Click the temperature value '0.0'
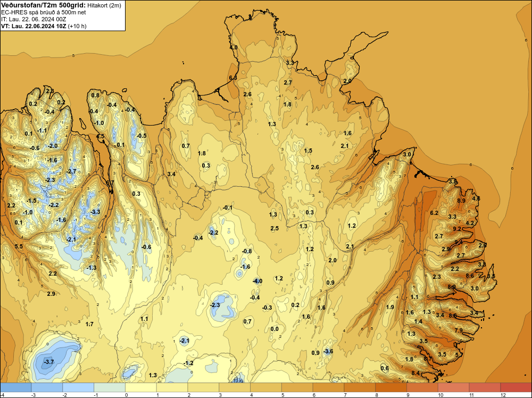This screenshot has width=532, height=398. click(275, 329)
